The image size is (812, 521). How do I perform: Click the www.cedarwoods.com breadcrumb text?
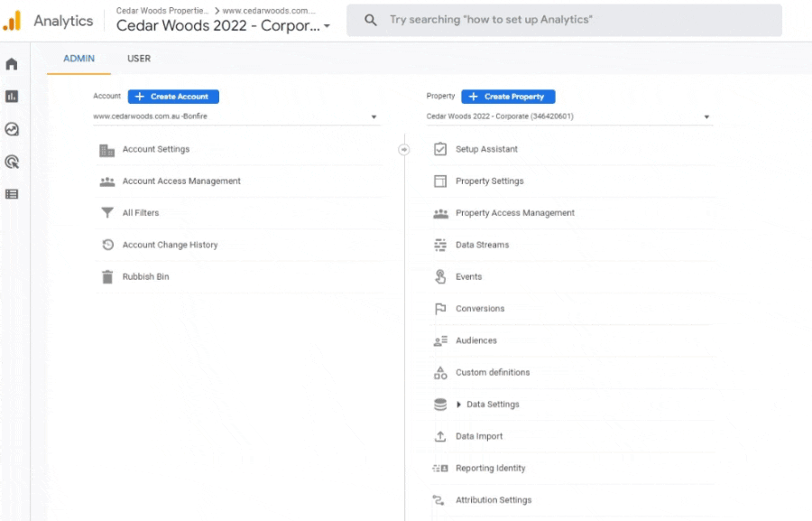click(269, 10)
